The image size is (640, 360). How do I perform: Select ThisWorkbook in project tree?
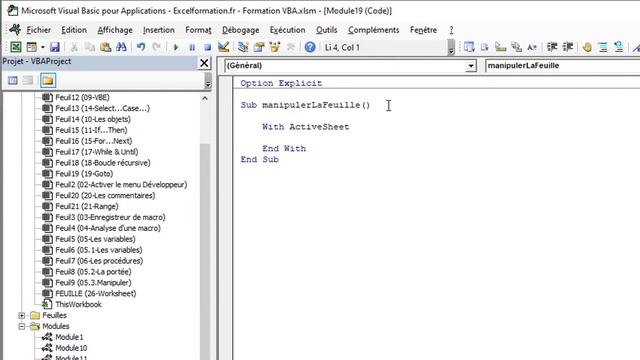tap(78, 304)
